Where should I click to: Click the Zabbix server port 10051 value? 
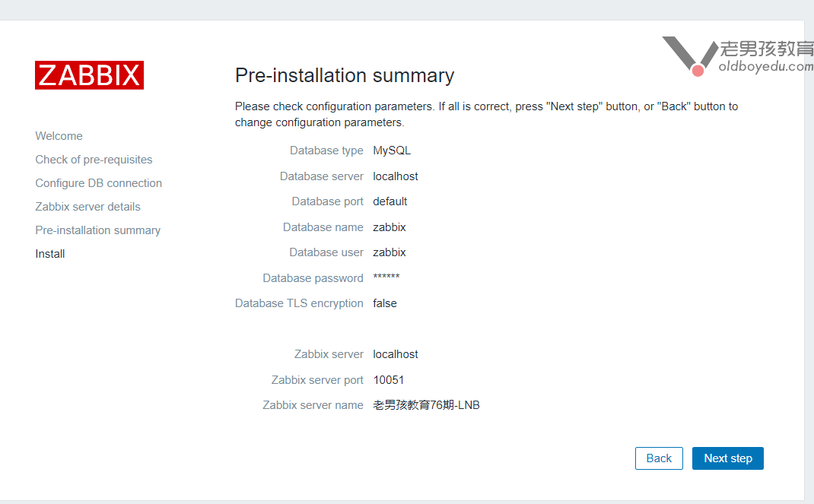389,380
